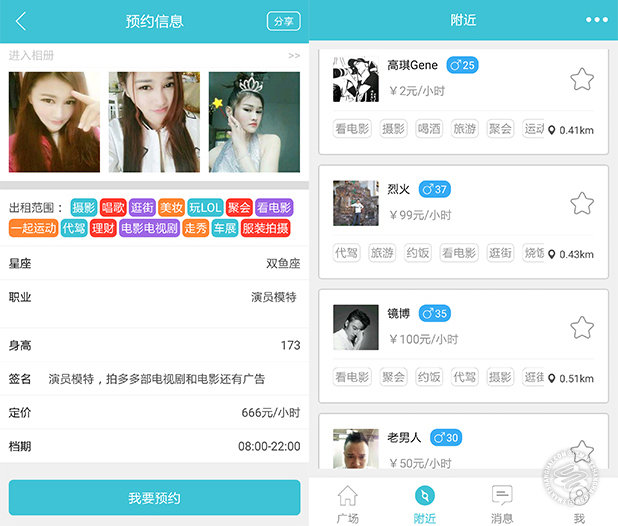The height and width of the screenshot is (526, 618).
Task: Star the 镜博 profile card
Action: [x=582, y=327]
